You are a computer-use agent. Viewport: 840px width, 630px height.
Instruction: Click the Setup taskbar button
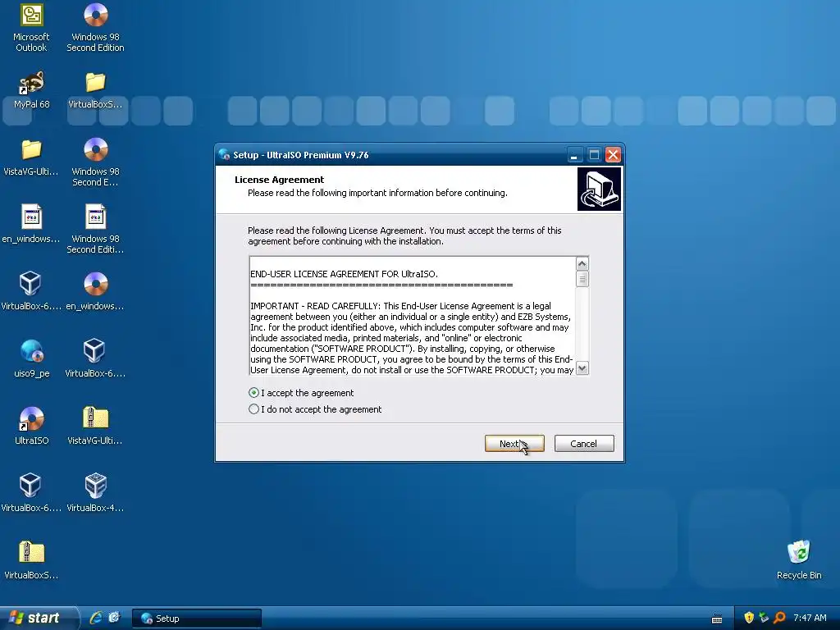click(197, 619)
